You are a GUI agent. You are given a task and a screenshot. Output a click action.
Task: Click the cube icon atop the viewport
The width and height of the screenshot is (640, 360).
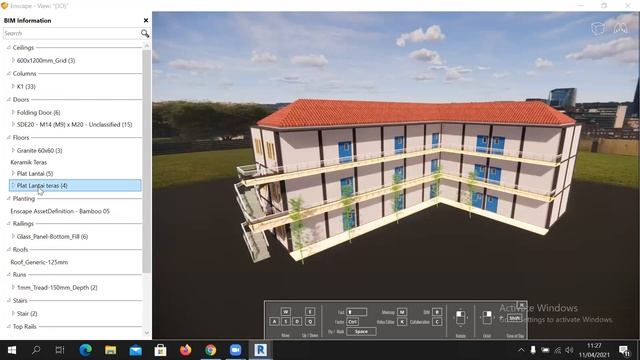(x=598, y=29)
